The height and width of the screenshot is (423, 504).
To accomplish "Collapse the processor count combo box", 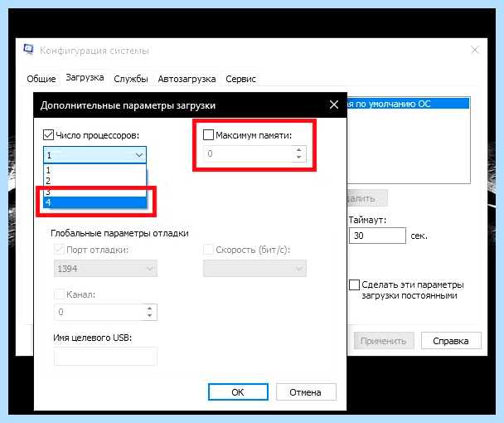I will click(139, 155).
